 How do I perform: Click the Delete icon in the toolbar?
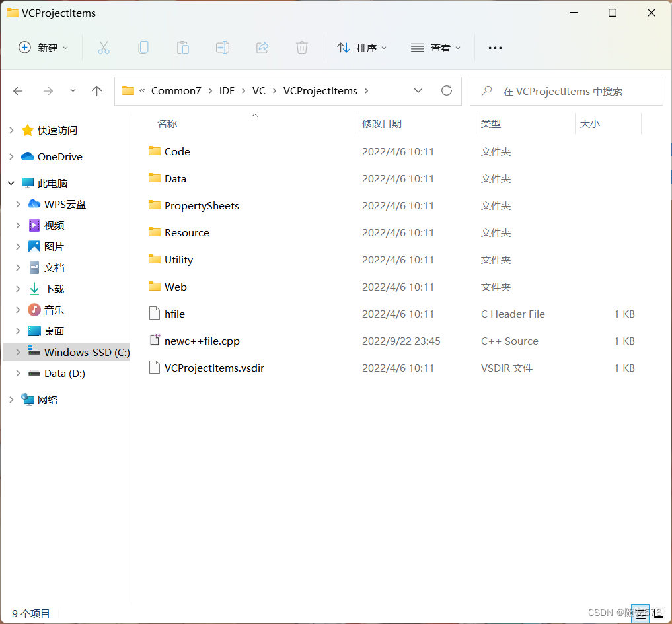(302, 47)
